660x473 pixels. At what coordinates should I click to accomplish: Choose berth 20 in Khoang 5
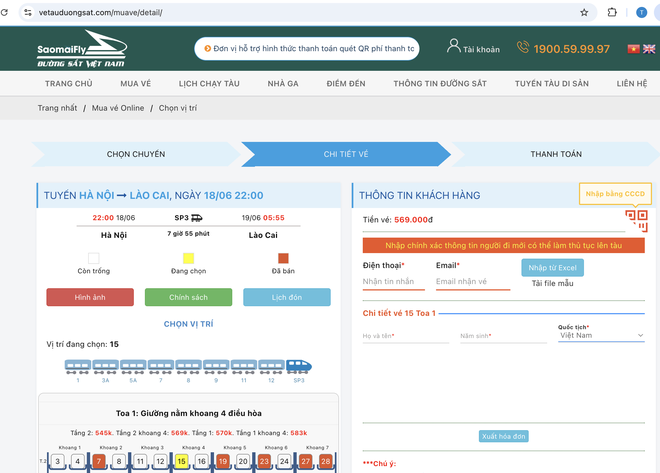point(243,461)
